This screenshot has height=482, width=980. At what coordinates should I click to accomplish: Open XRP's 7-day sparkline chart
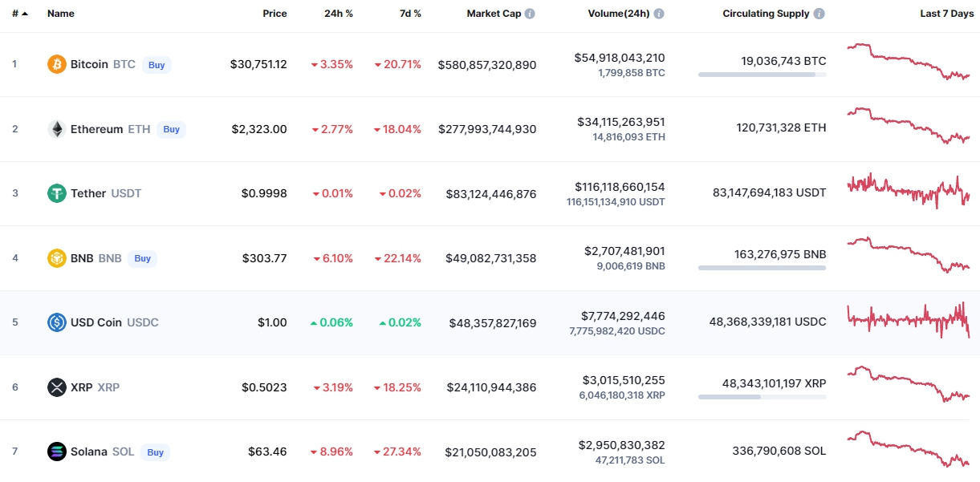point(909,384)
